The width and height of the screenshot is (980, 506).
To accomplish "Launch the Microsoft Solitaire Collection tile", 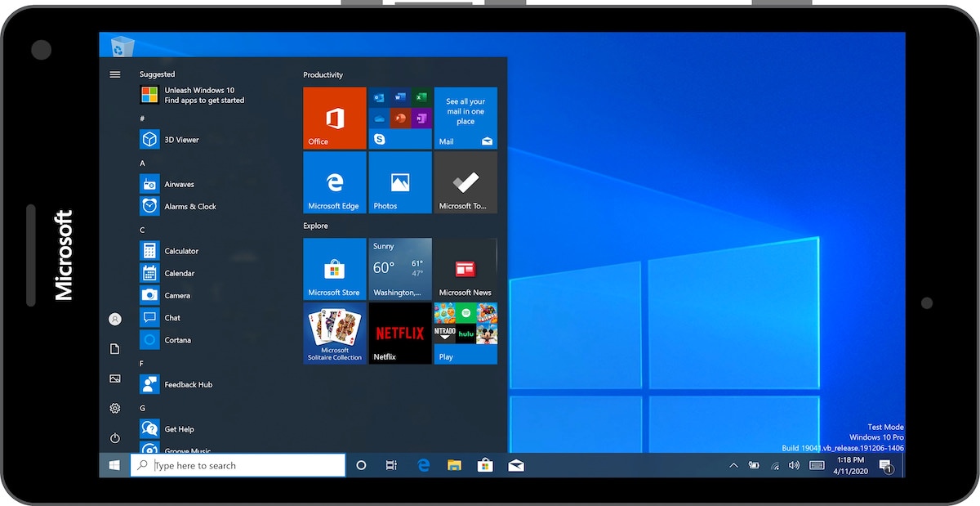I will click(335, 334).
